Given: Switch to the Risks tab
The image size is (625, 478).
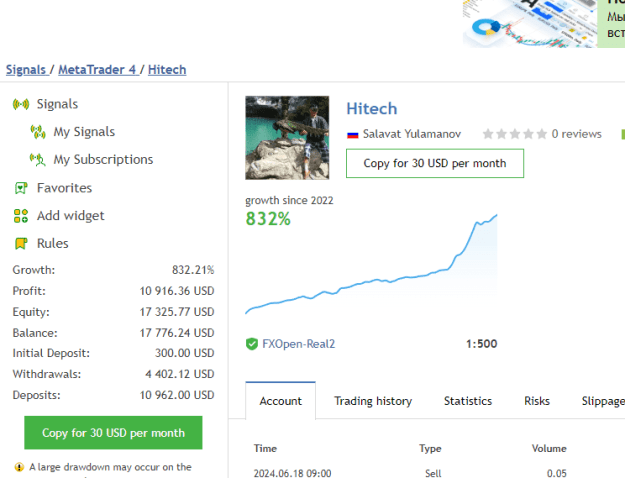Looking at the screenshot, I should point(537,401).
